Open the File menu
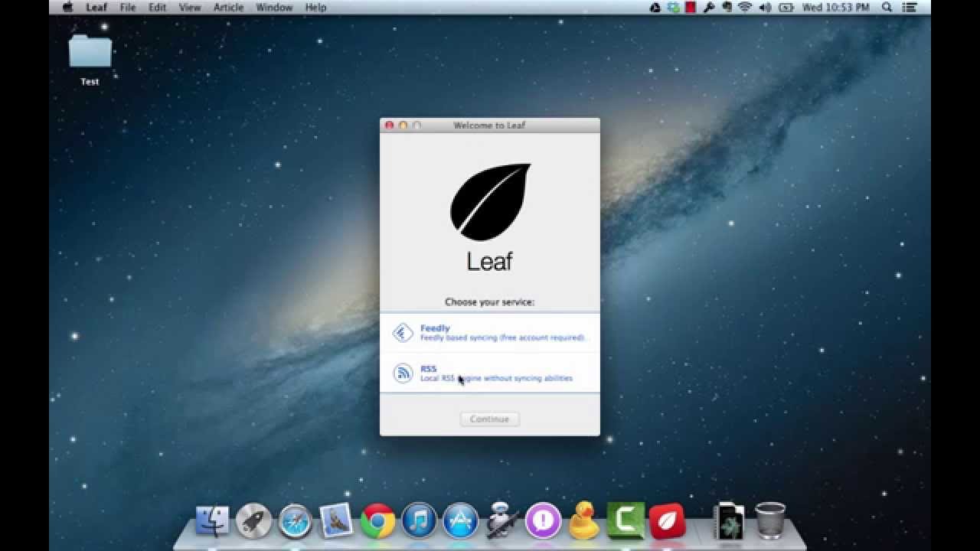The width and height of the screenshot is (980, 551). (128, 8)
